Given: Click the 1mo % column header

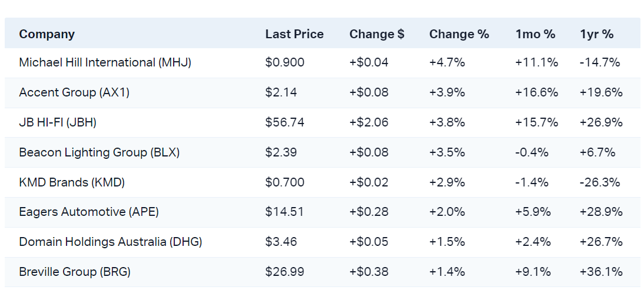Looking at the screenshot, I should pyautogui.click(x=535, y=34).
